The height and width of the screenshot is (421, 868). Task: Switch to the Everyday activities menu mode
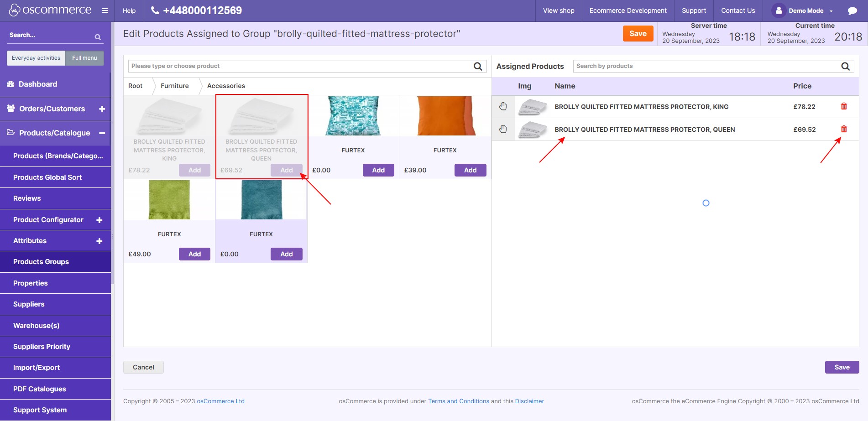36,58
